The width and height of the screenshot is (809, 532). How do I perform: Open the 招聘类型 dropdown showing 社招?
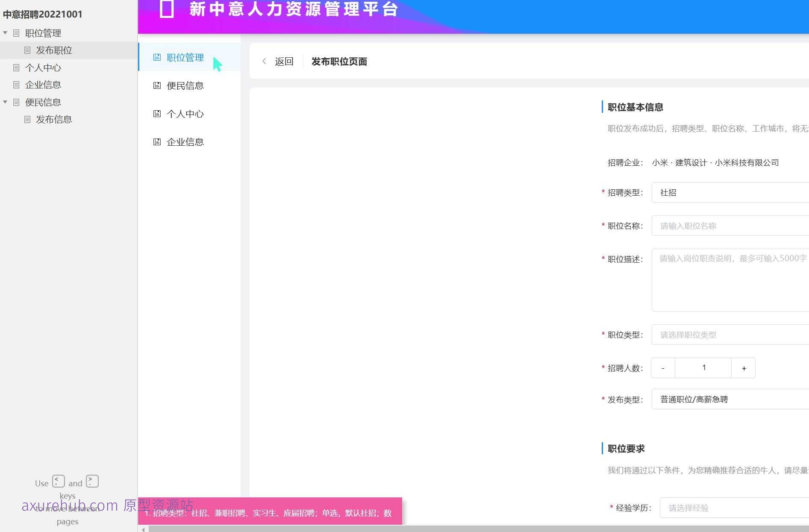pos(730,192)
